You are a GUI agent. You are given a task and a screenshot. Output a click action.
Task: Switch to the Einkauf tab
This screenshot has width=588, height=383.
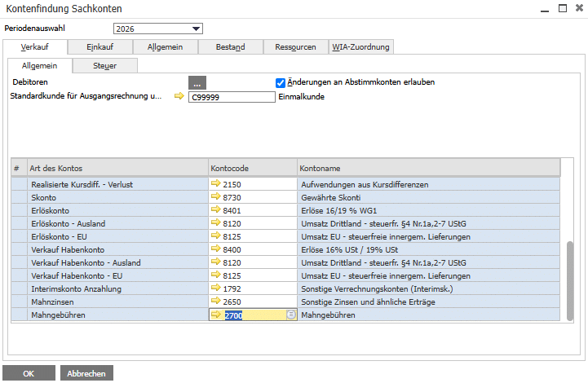coord(99,46)
